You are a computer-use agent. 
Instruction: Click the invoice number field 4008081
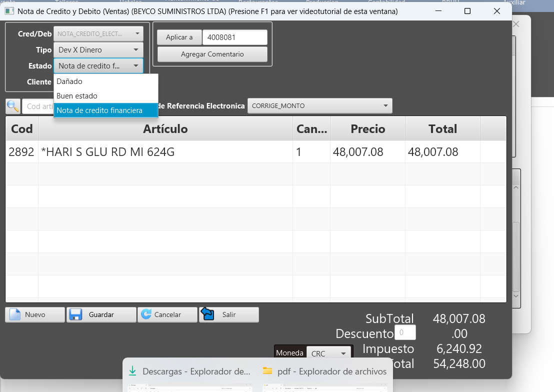(235, 37)
